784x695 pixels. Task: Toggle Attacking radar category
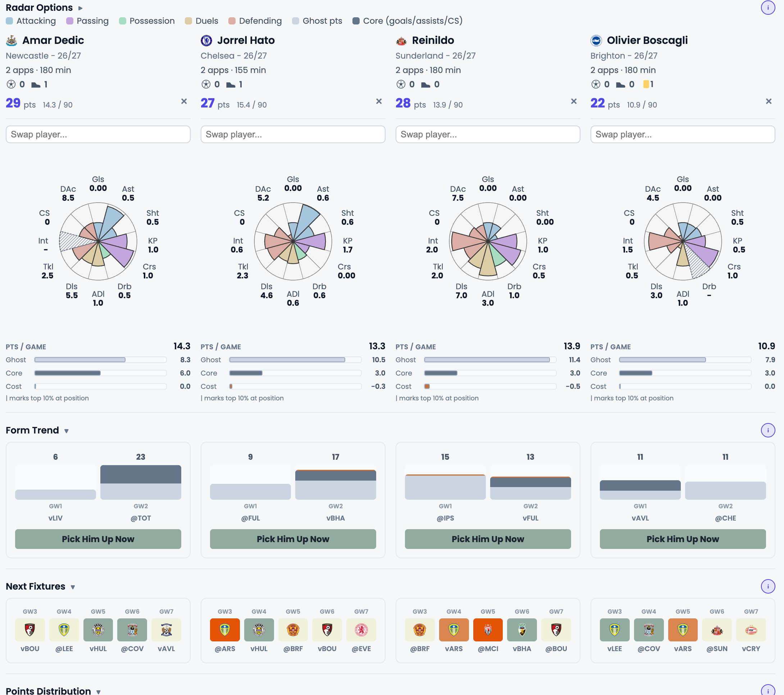(31, 21)
